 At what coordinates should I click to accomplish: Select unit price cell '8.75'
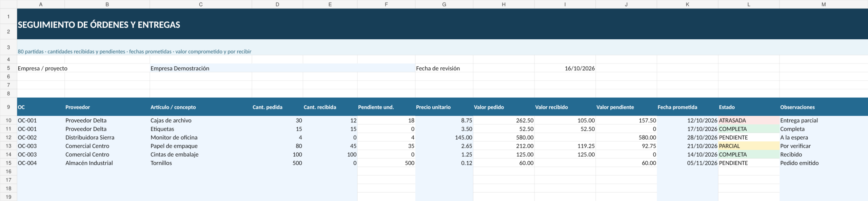point(444,120)
